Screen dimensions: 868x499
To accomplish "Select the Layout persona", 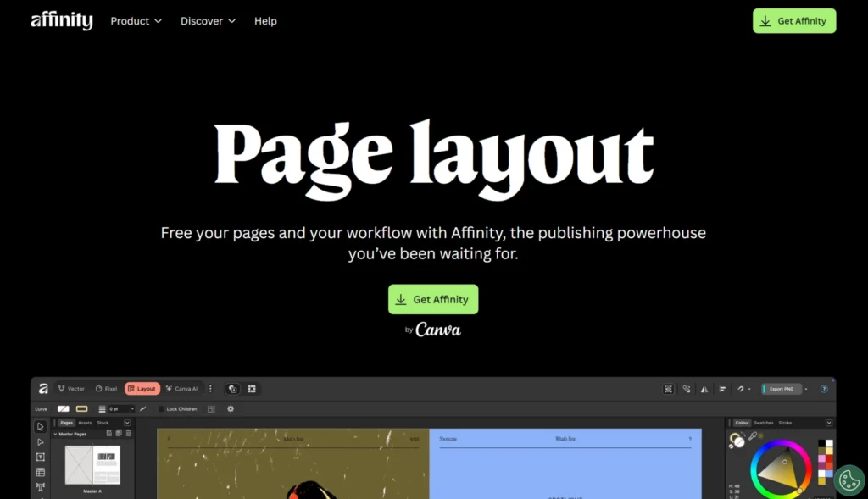I will click(x=142, y=389).
